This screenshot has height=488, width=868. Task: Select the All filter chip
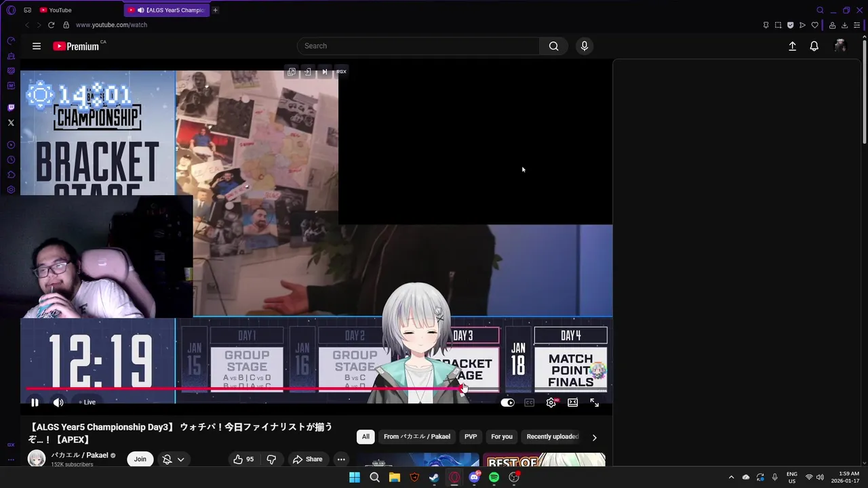tap(366, 436)
